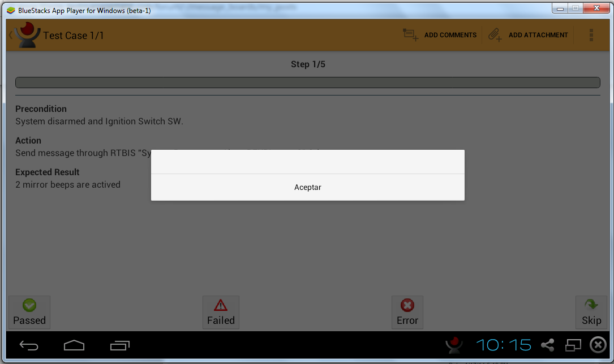Close BlueStacks with the circled X icon
This screenshot has height=364, width=614.
click(x=598, y=345)
